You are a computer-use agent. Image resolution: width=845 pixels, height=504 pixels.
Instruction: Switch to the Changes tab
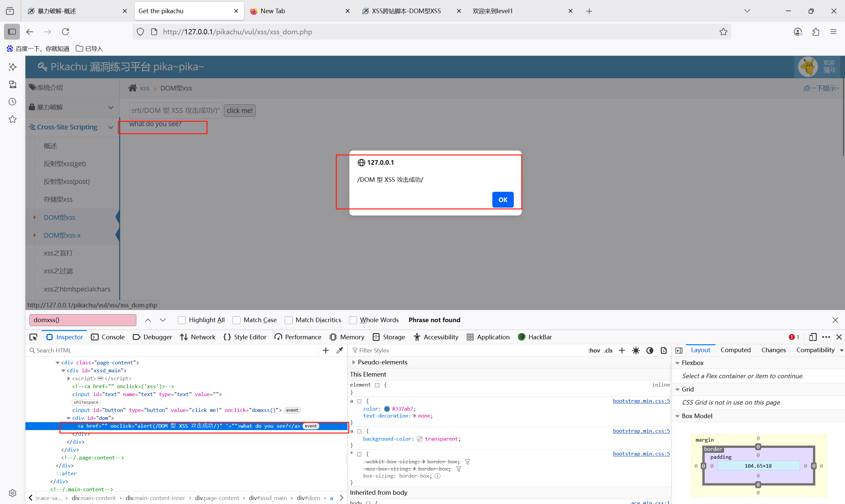tap(773, 350)
